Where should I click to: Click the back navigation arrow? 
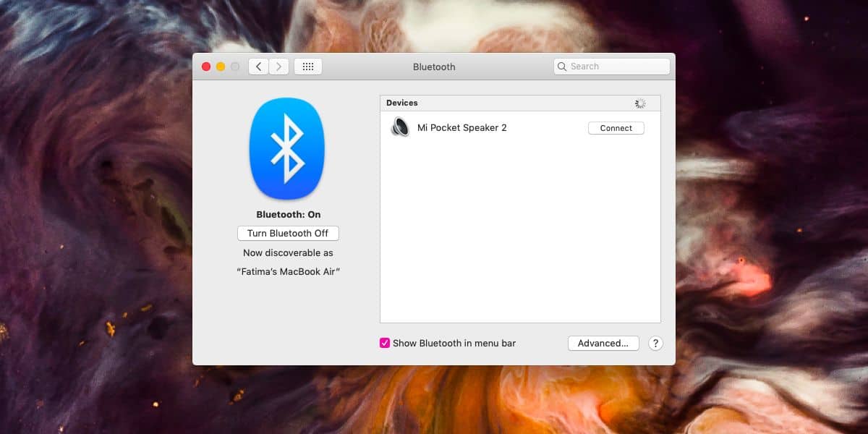click(258, 66)
